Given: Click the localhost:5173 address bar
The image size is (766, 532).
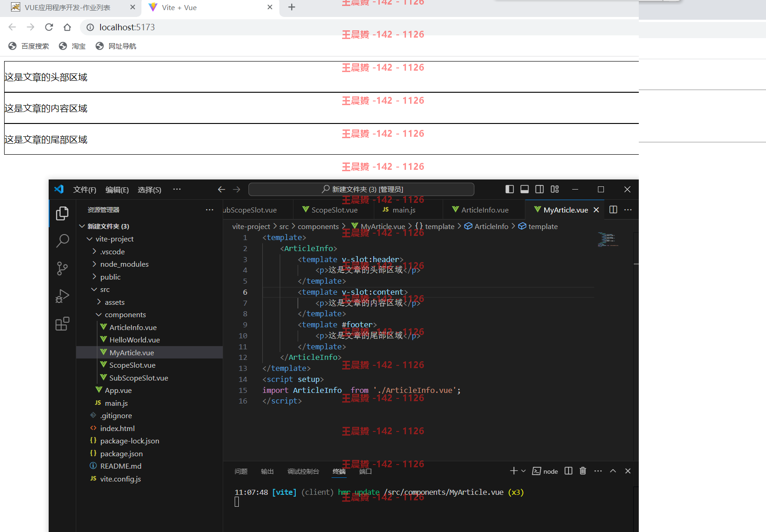Looking at the screenshot, I should pyautogui.click(x=127, y=27).
